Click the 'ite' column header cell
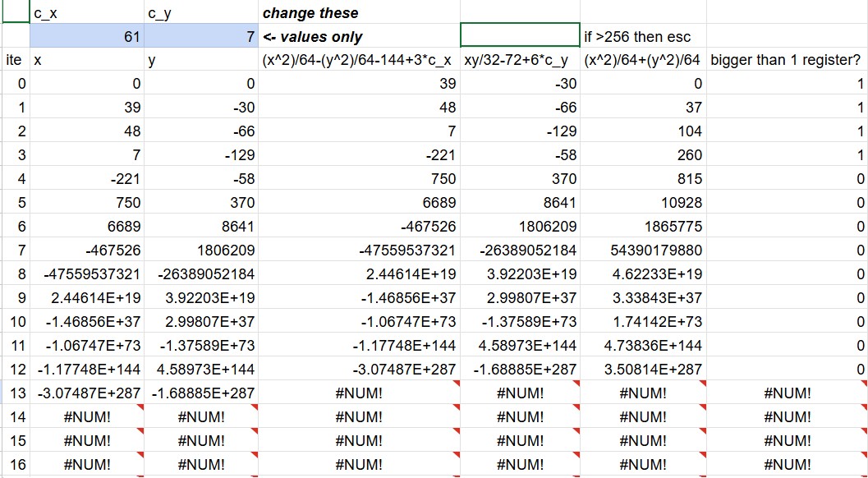 pos(15,60)
